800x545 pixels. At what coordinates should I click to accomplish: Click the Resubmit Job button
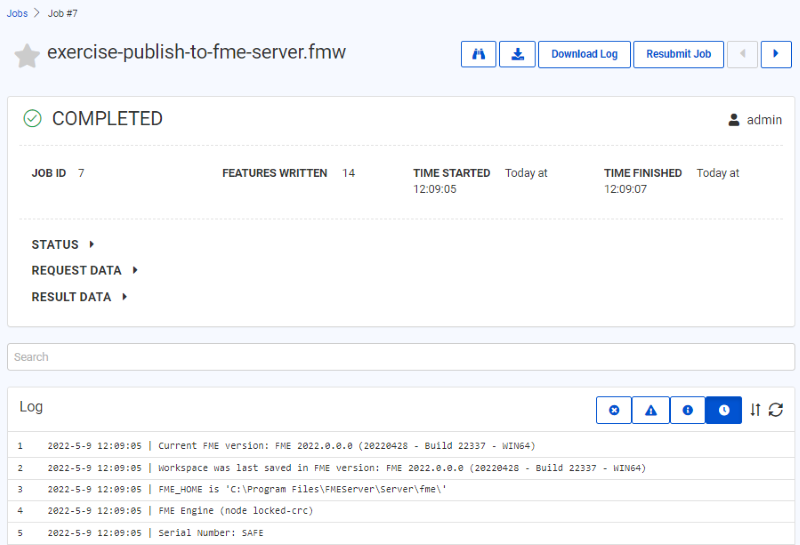pos(678,54)
